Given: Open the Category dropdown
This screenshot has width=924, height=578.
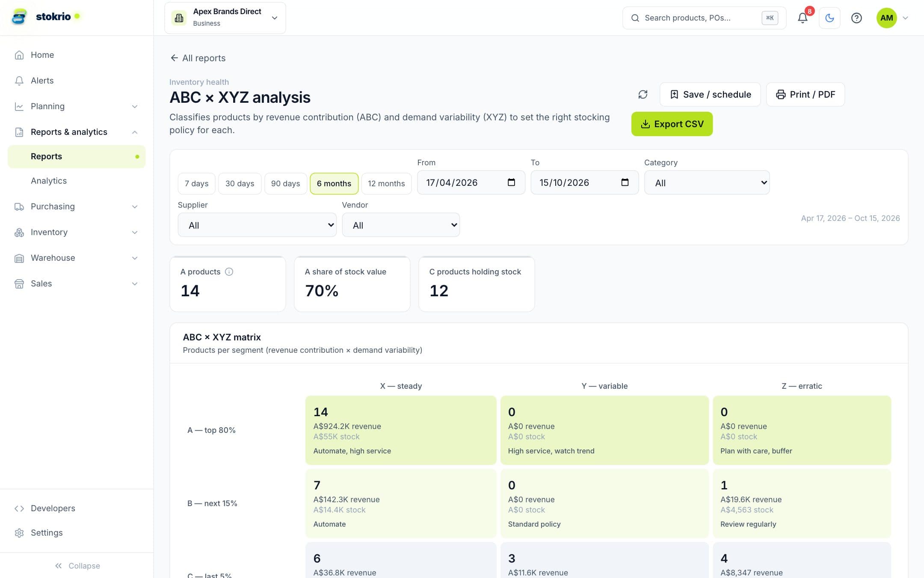Looking at the screenshot, I should point(707,182).
